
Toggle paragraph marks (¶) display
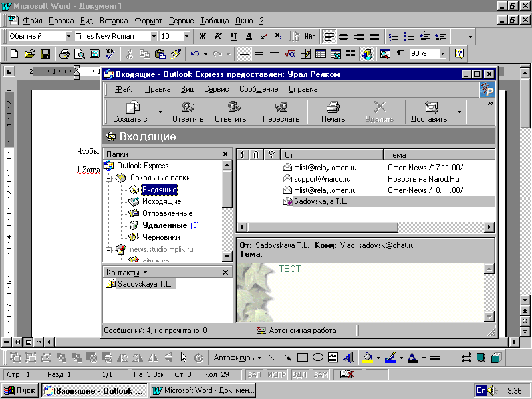point(400,54)
